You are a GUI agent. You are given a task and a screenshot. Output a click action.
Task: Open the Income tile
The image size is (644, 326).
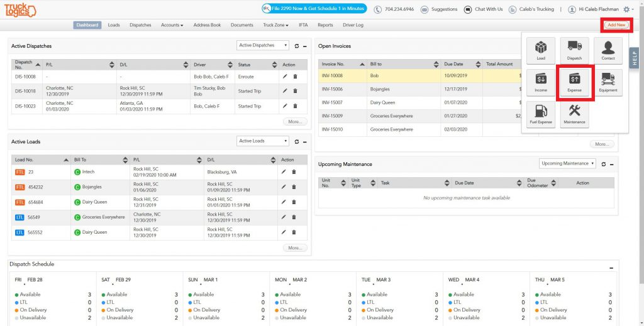tap(540, 82)
